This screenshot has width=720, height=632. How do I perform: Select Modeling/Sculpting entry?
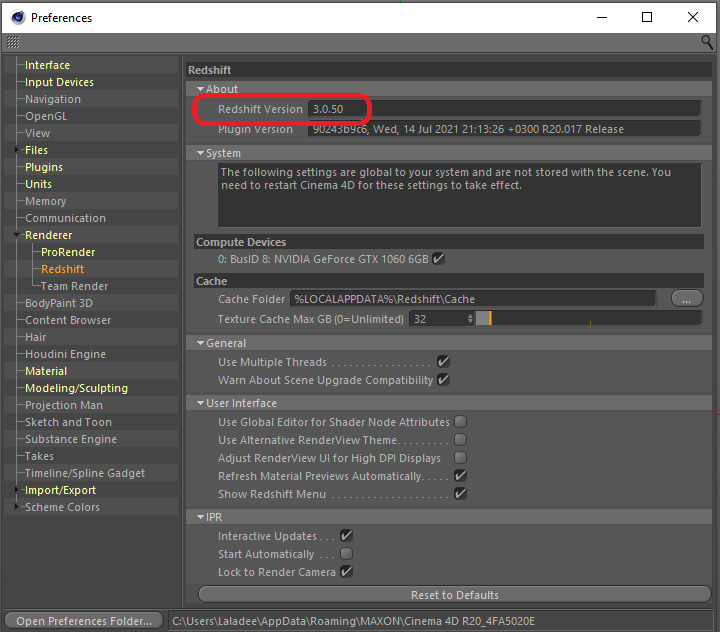(76, 388)
